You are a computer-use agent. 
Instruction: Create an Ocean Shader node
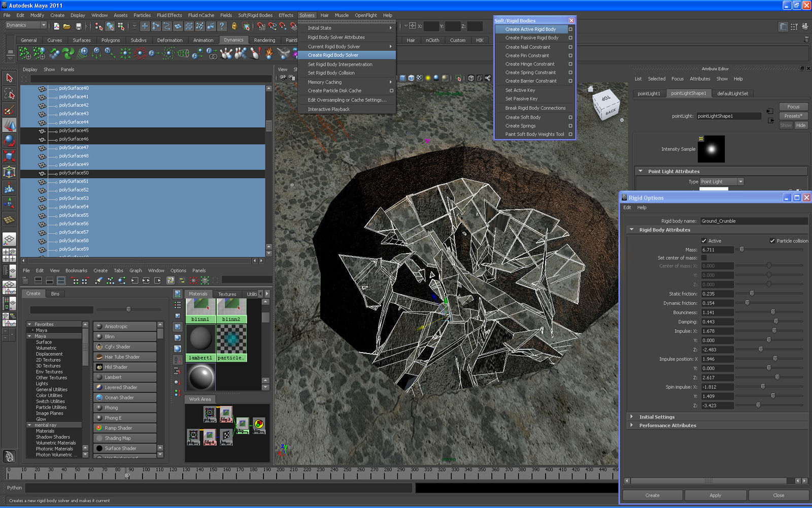[x=125, y=397]
